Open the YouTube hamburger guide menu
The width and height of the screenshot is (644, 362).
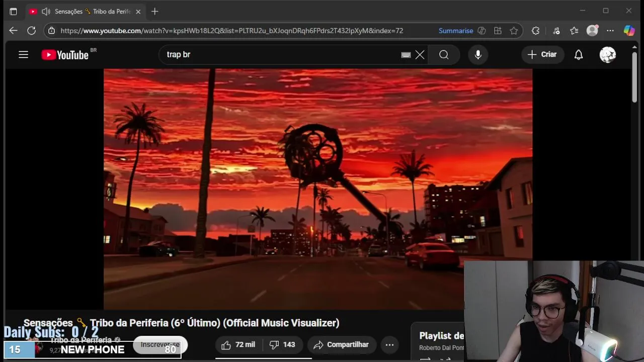pyautogui.click(x=23, y=55)
